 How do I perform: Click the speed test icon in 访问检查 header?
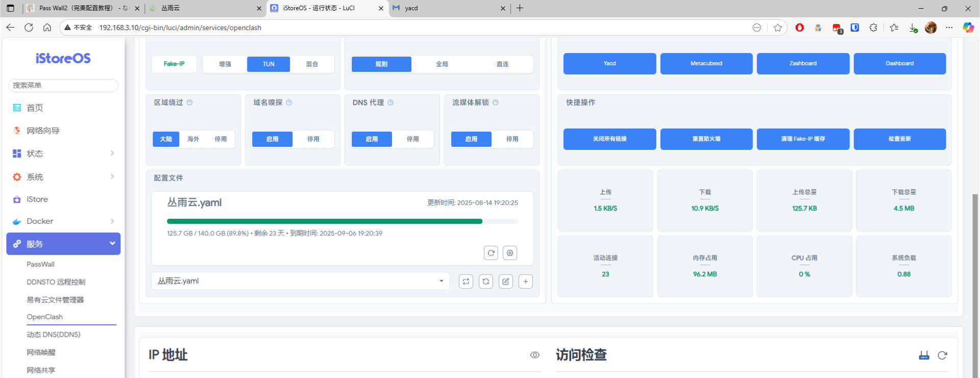click(x=924, y=355)
